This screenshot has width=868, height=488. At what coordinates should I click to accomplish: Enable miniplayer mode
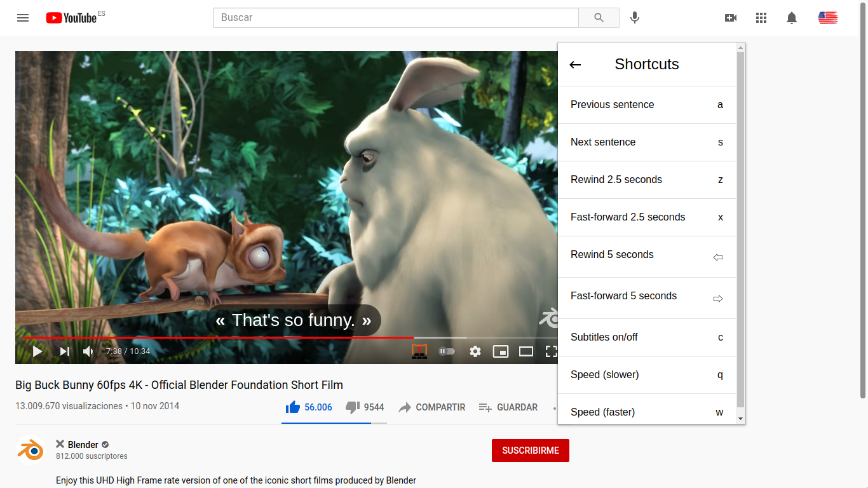coord(501,351)
